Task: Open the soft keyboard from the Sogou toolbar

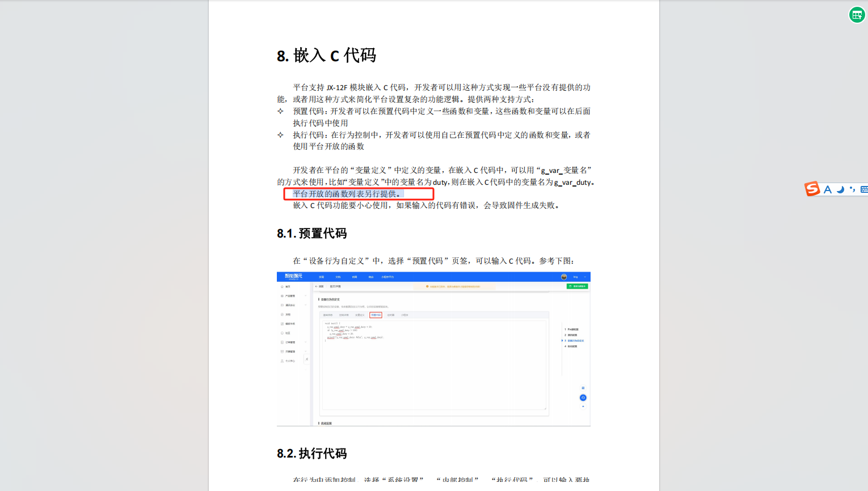Action: [x=865, y=189]
